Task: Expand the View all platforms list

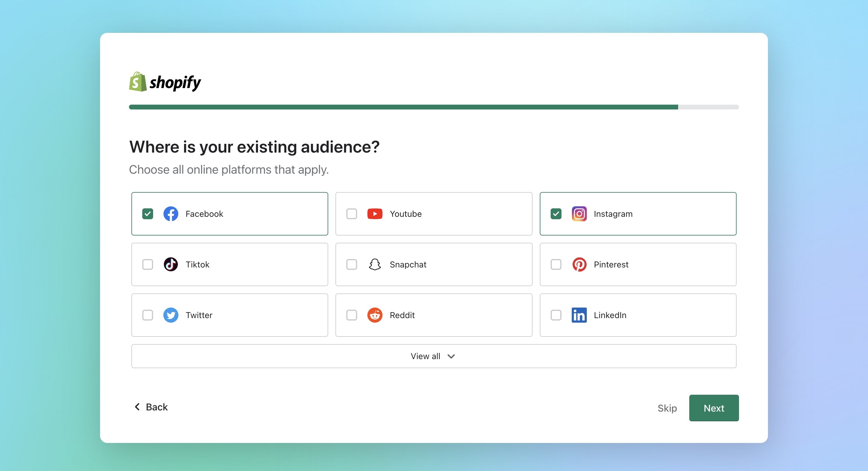Action: point(425,356)
